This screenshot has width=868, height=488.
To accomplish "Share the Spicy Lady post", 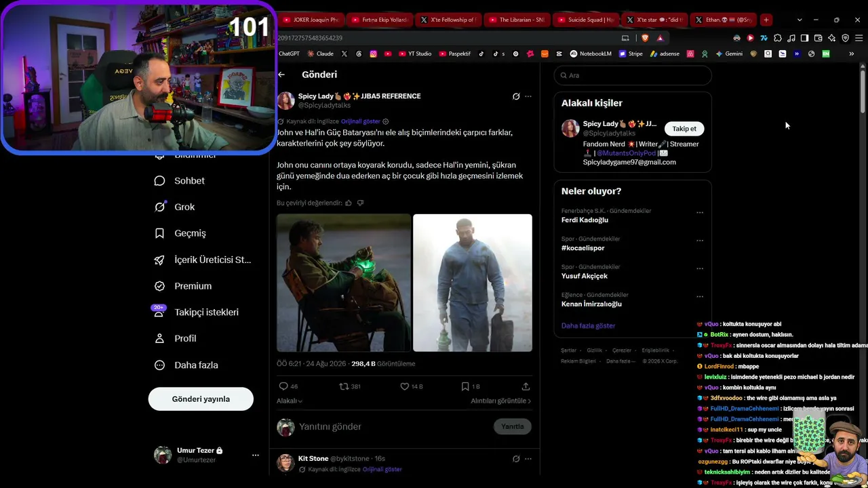I will (x=526, y=386).
